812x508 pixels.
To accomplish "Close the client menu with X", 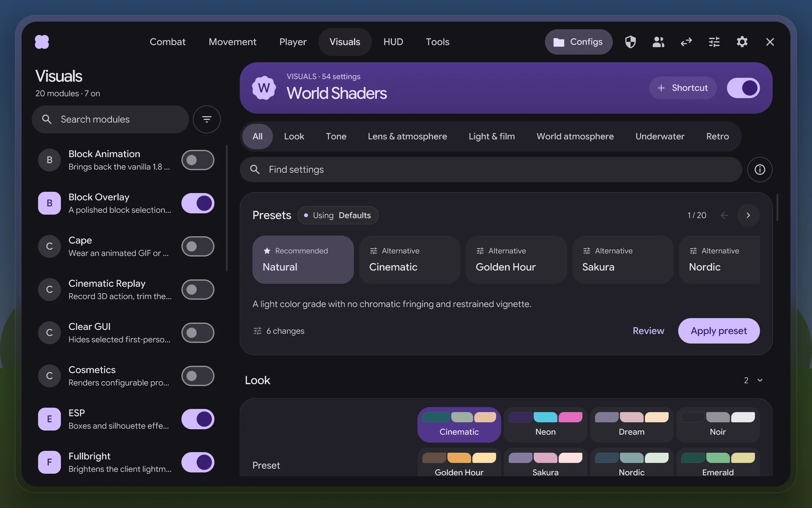I will tap(770, 42).
